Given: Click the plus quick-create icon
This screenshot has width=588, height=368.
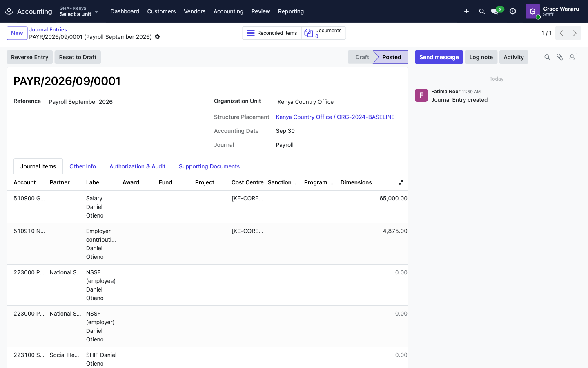Looking at the screenshot, I should pos(466,11).
